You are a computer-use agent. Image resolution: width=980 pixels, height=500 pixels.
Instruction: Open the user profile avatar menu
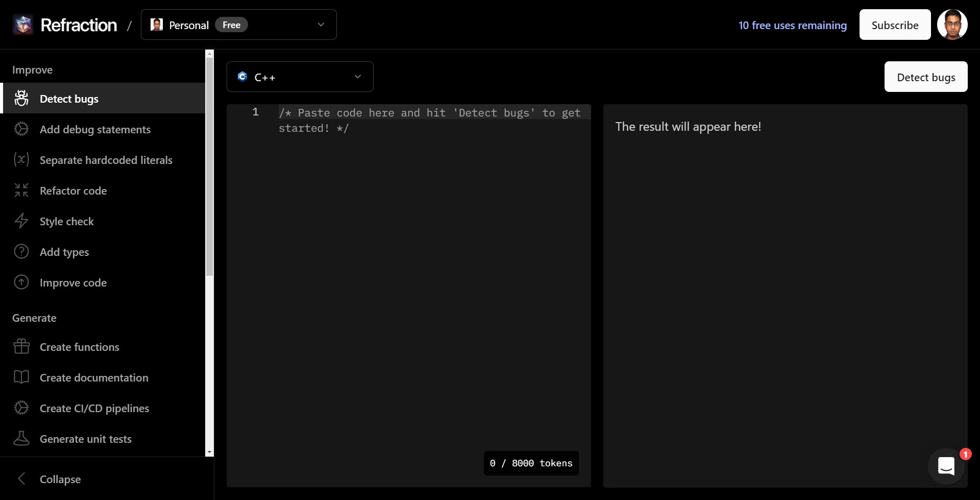(952, 25)
